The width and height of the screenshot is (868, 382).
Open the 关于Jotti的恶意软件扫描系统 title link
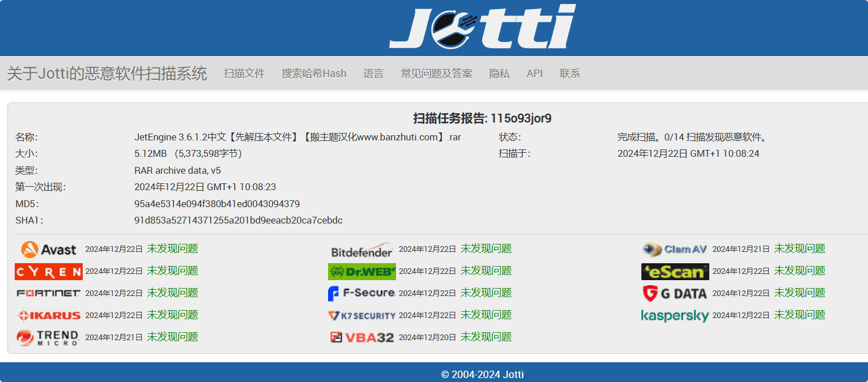coord(107,74)
